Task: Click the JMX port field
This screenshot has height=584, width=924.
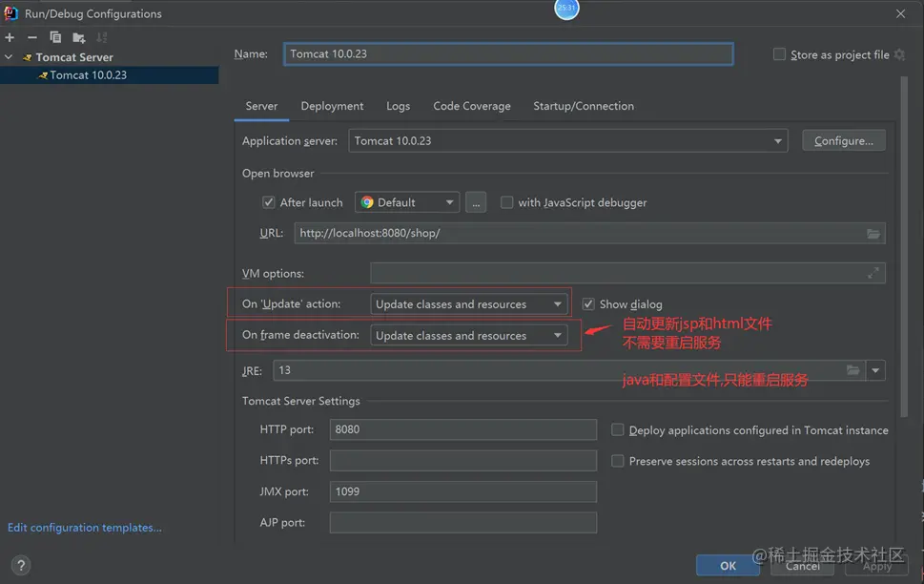Action: pos(463,491)
